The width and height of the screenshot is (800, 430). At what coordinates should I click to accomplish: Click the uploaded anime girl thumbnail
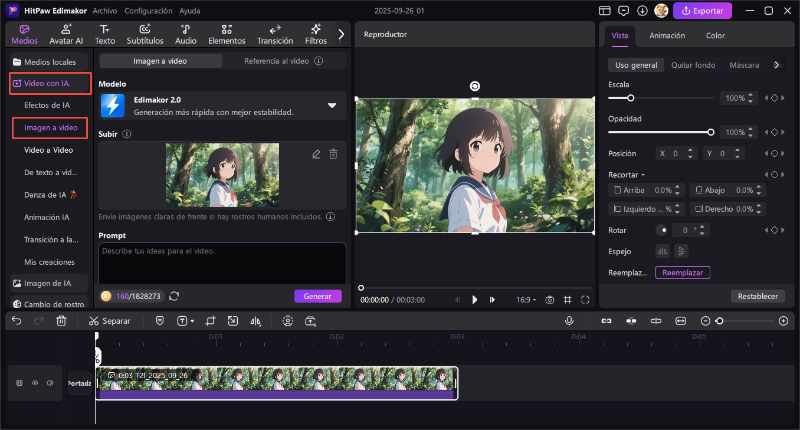(222, 175)
